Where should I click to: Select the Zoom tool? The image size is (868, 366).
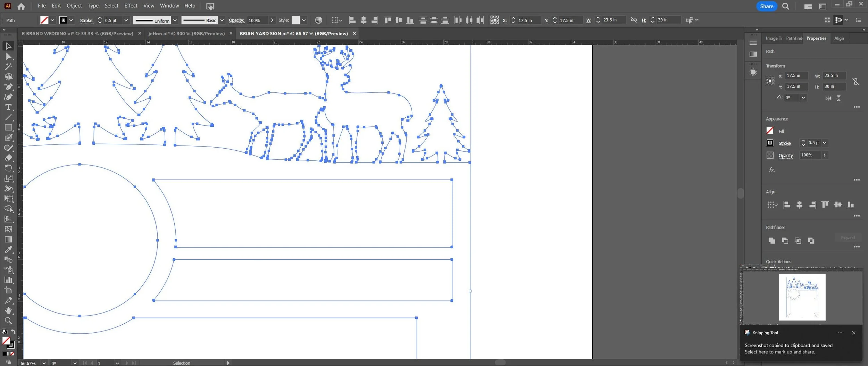[8, 321]
